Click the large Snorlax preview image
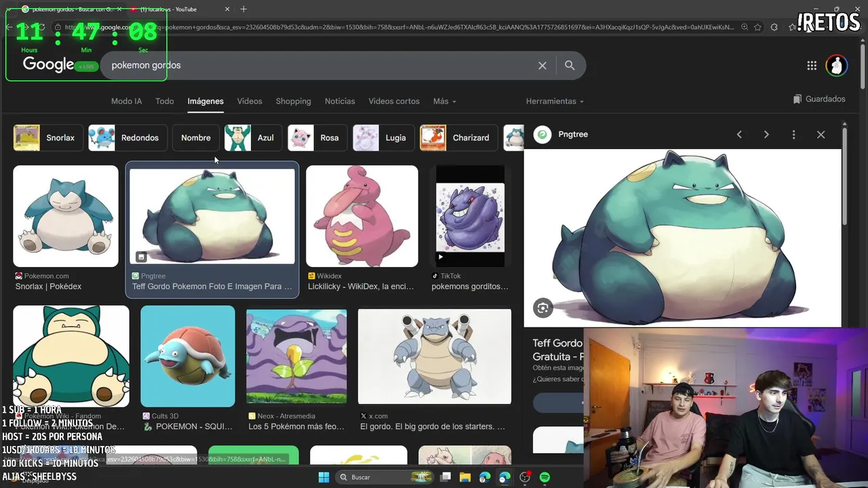The image size is (868, 488). (682, 238)
